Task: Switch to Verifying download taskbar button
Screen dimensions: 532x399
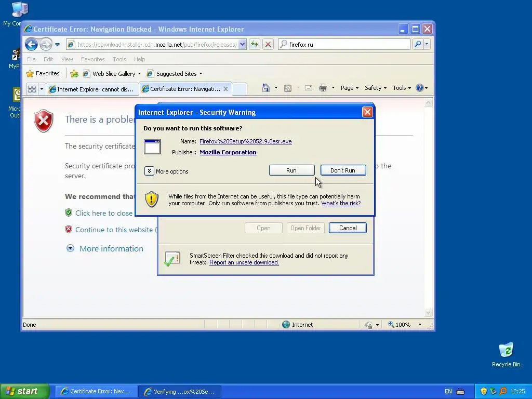Action: pos(180,392)
